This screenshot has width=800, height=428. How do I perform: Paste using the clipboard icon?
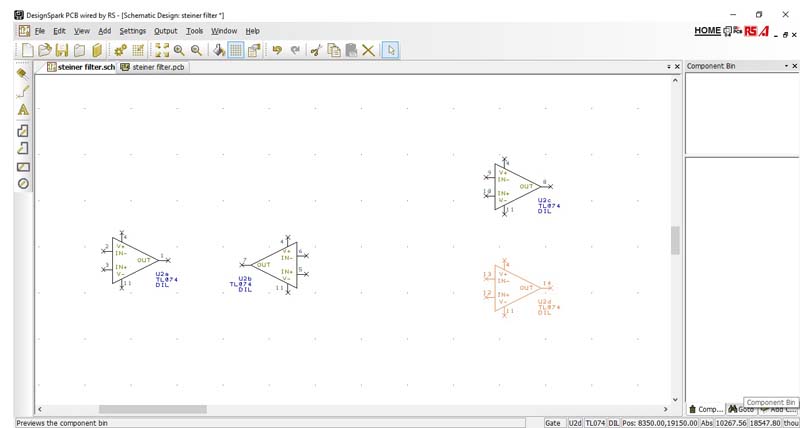(351, 50)
